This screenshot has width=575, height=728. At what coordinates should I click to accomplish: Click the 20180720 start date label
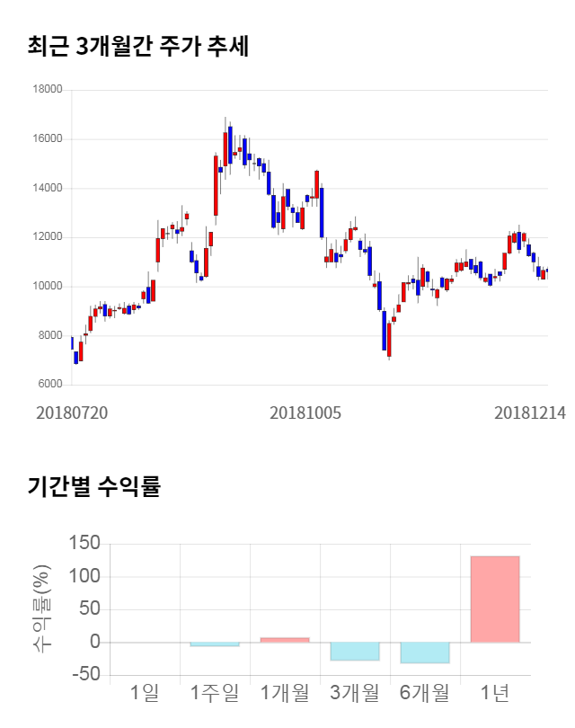[72, 413]
